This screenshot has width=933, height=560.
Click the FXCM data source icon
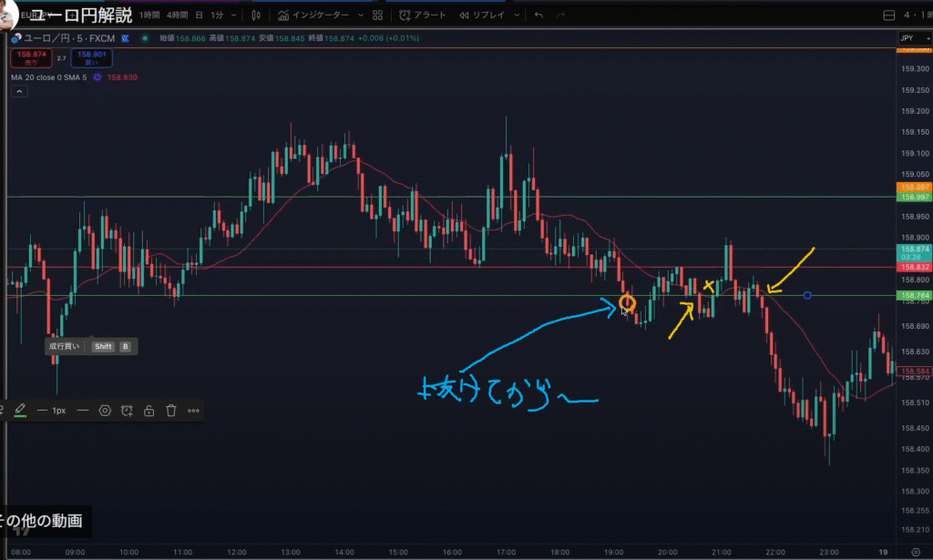click(x=126, y=38)
